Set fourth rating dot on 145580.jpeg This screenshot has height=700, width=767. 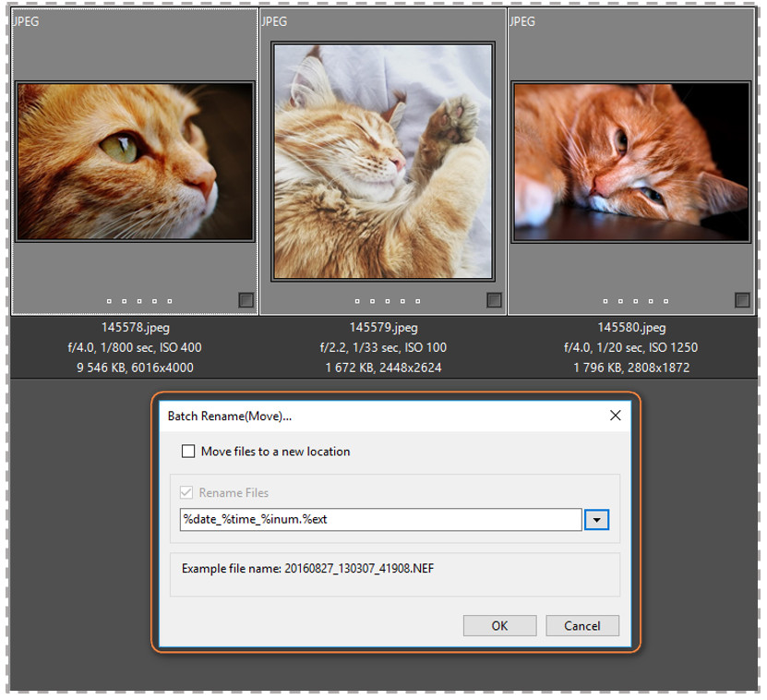point(651,301)
